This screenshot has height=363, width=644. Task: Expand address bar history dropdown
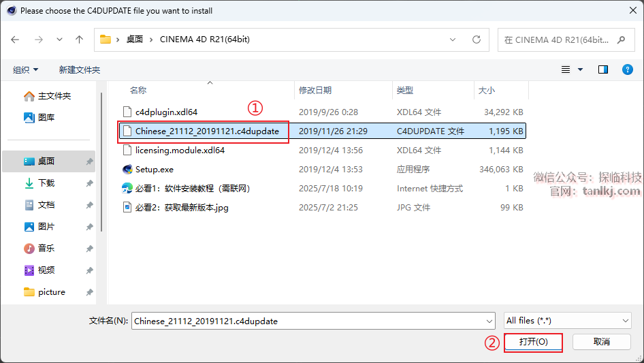click(453, 40)
